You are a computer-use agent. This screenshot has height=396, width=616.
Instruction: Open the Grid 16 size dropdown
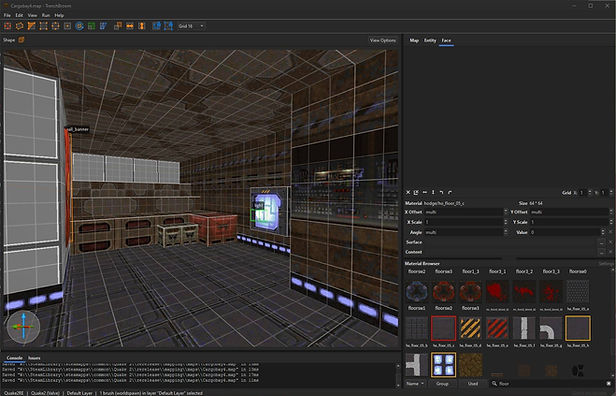191,26
